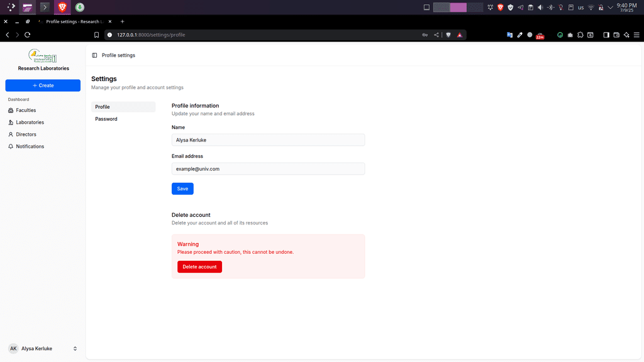The height and width of the screenshot is (362, 644).
Task: Open Brave Leo AI assistant
Action: point(626,35)
